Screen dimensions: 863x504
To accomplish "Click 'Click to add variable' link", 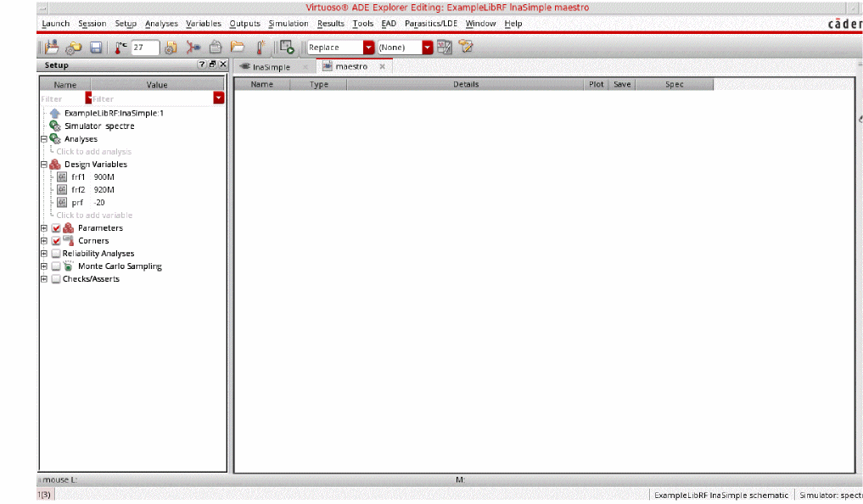I will coord(94,216).
